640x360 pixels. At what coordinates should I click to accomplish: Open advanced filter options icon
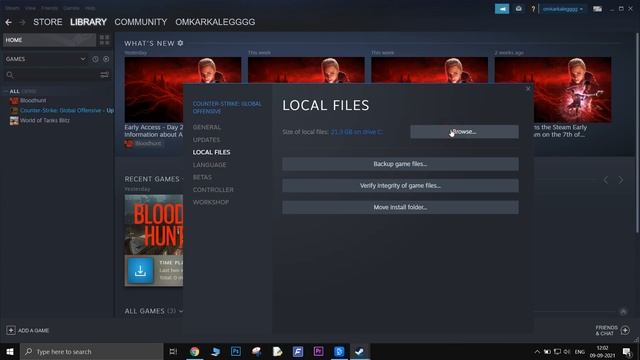(x=104, y=75)
